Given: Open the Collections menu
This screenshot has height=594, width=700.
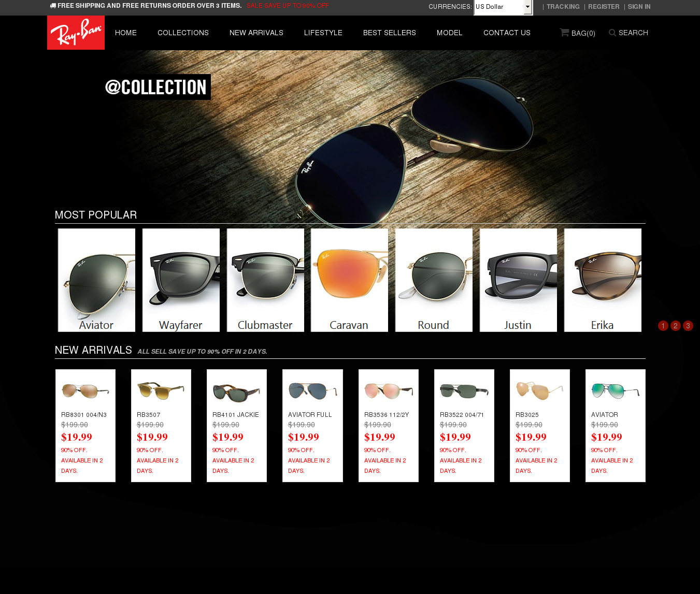Looking at the screenshot, I should pyautogui.click(x=183, y=33).
